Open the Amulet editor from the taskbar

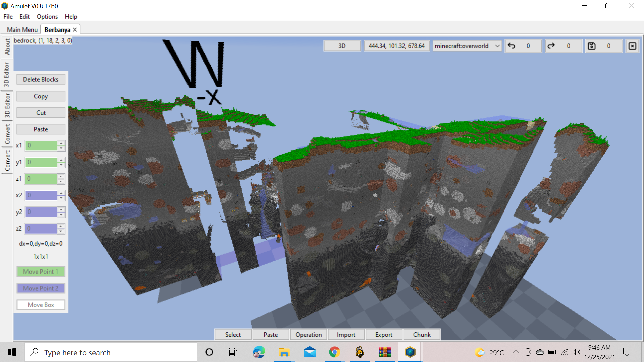410,352
